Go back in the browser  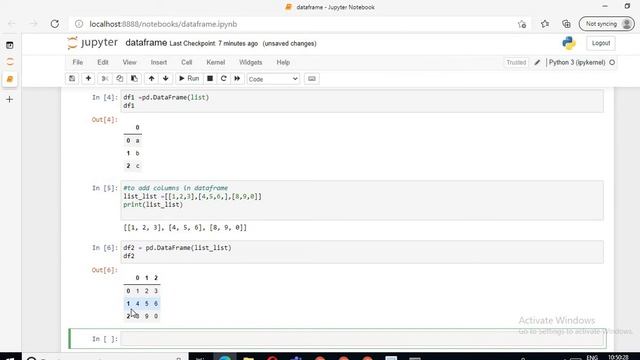(x=12, y=24)
